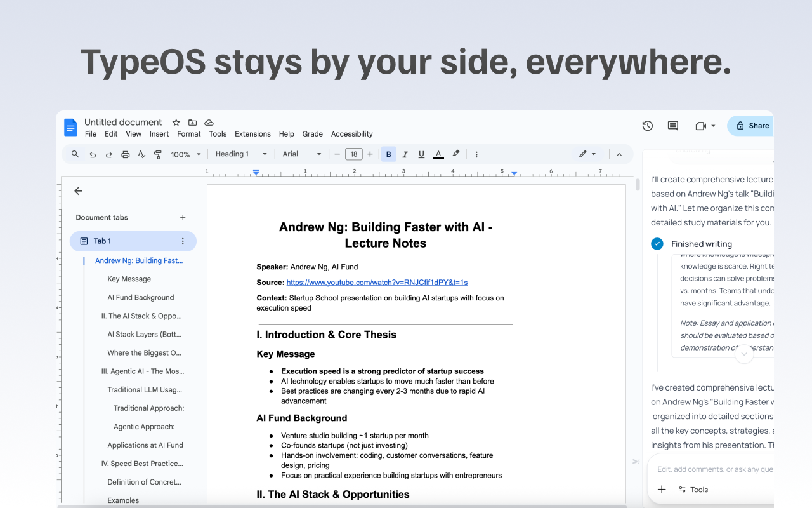The width and height of the screenshot is (812, 508).
Task: Toggle underline formatting
Action: [421, 154]
